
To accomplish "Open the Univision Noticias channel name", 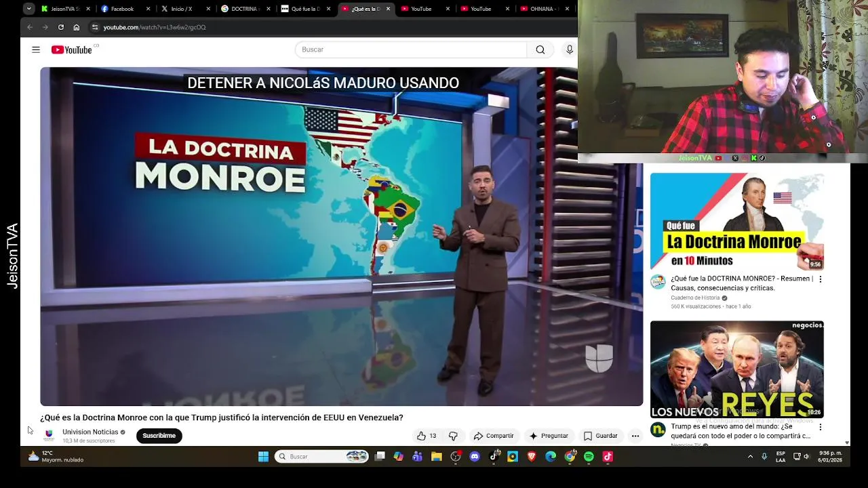I will point(90,432).
